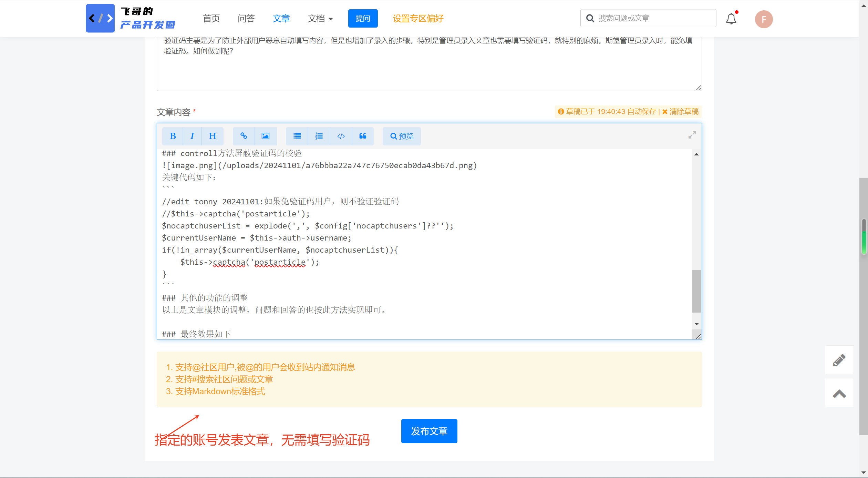Open 设置专区偏好 preferences link

tap(418, 19)
